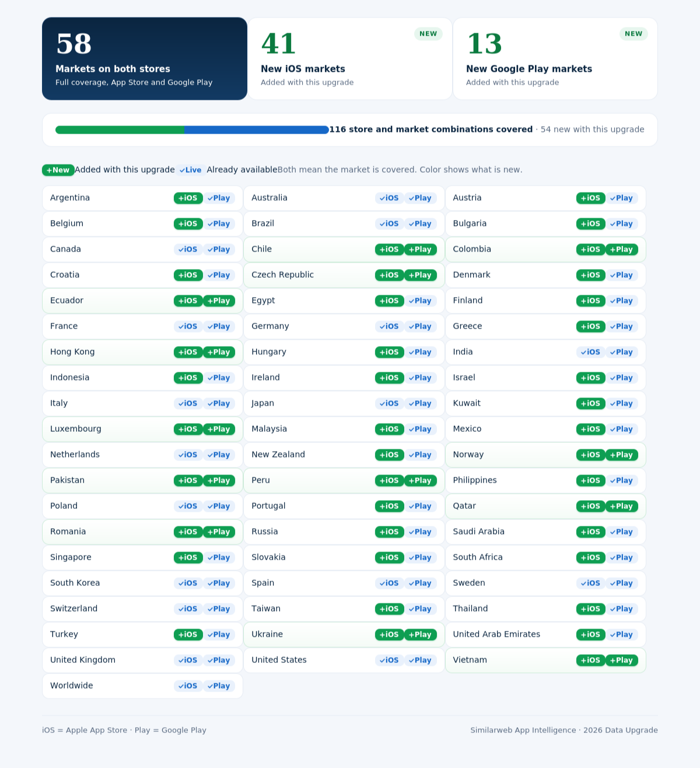
Task: Select the +iOS badge for United Arab Emirates
Action: 590,634
